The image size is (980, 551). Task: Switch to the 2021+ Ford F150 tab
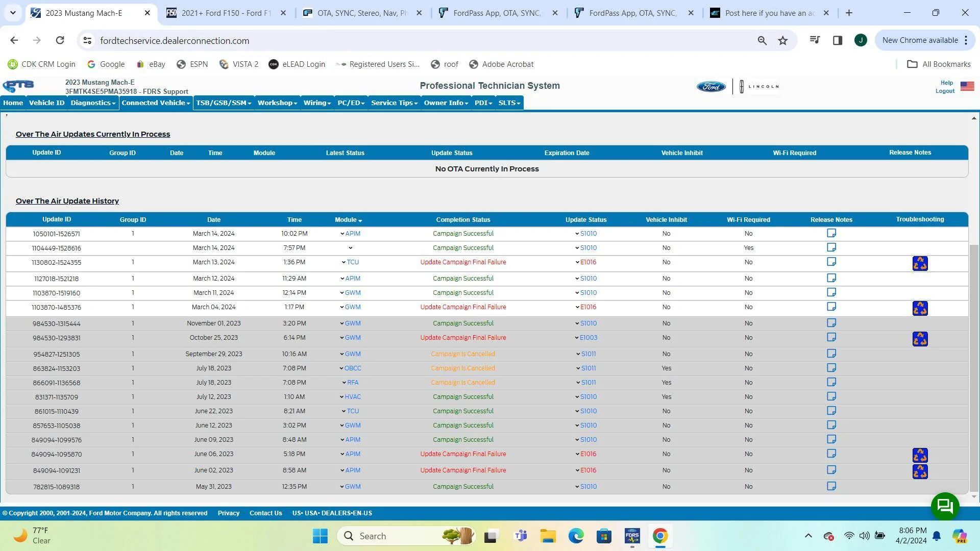(x=226, y=13)
